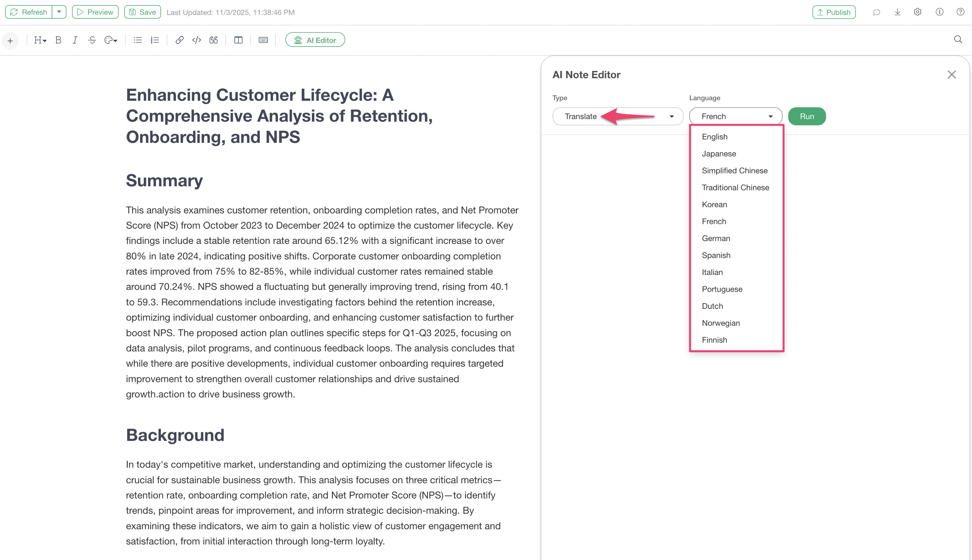Insert a hyperlink
The height and width of the screenshot is (560, 972).
[179, 40]
